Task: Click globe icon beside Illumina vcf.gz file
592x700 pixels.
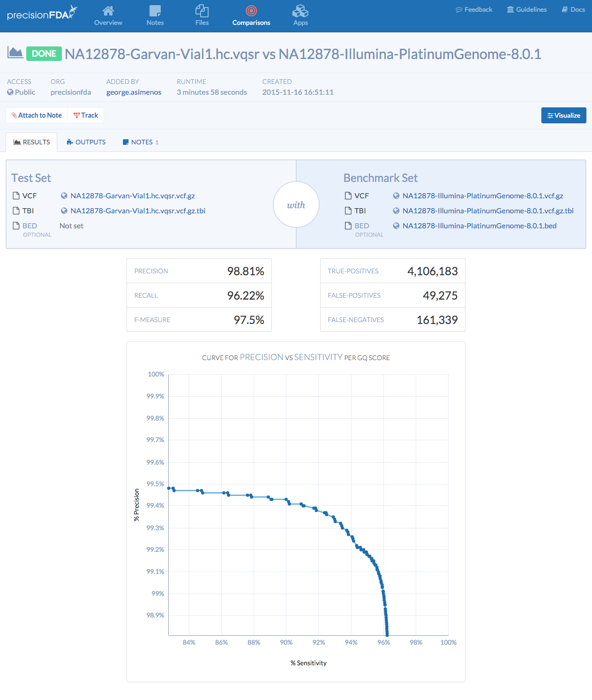Action: (x=396, y=196)
